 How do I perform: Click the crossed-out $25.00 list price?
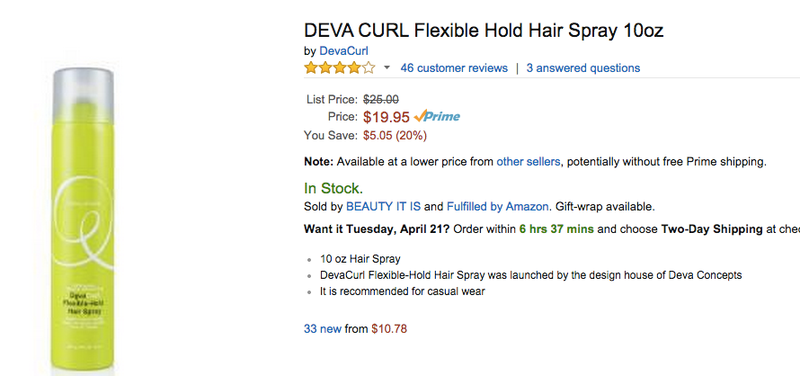pyautogui.click(x=381, y=99)
